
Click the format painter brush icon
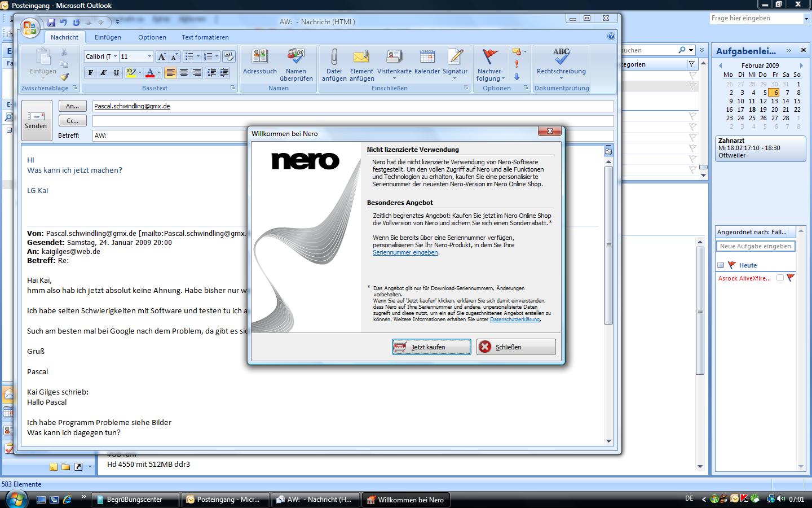tap(64, 77)
